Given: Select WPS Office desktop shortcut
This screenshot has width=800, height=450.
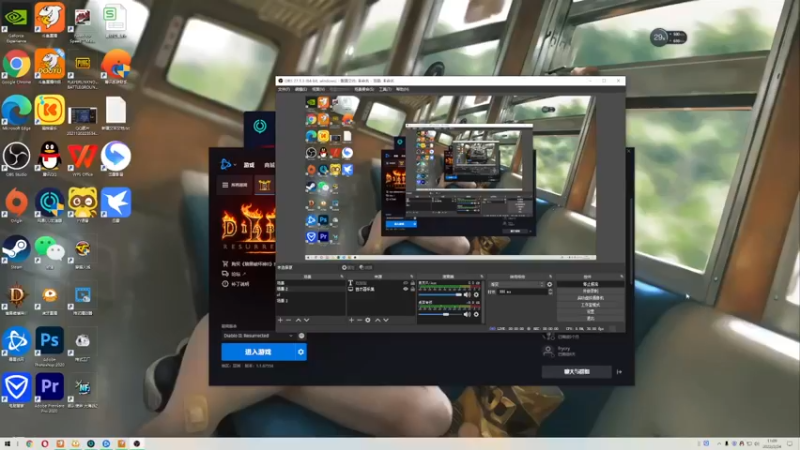Looking at the screenshot, I should [x=83, y=159].
